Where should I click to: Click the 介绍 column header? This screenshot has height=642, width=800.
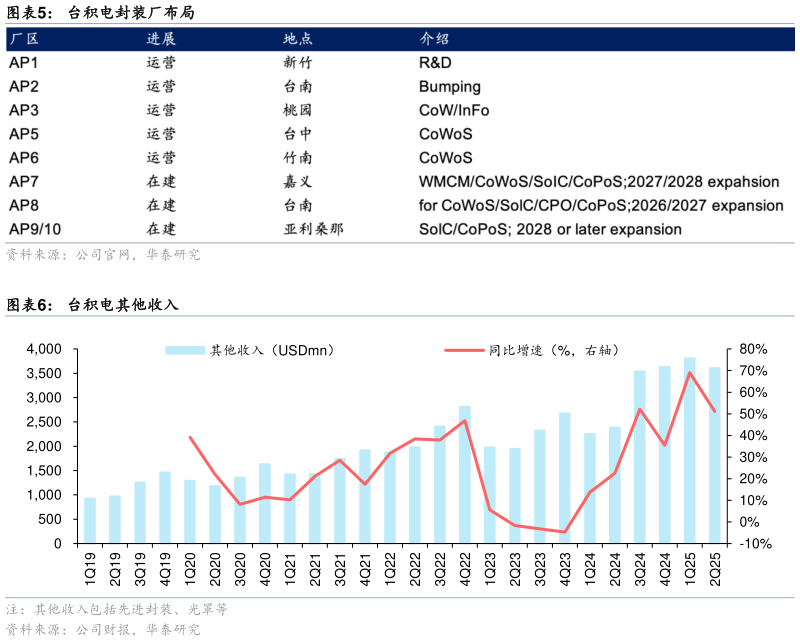coord(433,39)
